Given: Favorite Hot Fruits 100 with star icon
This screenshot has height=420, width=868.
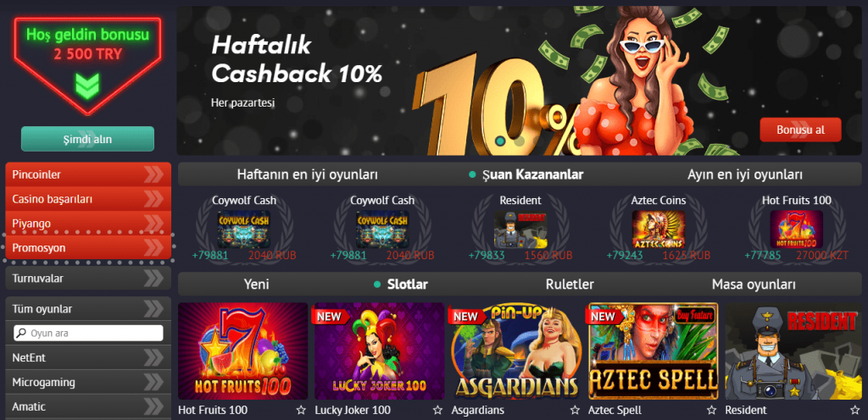Looking at the screenshot, I should pos(301,410).
